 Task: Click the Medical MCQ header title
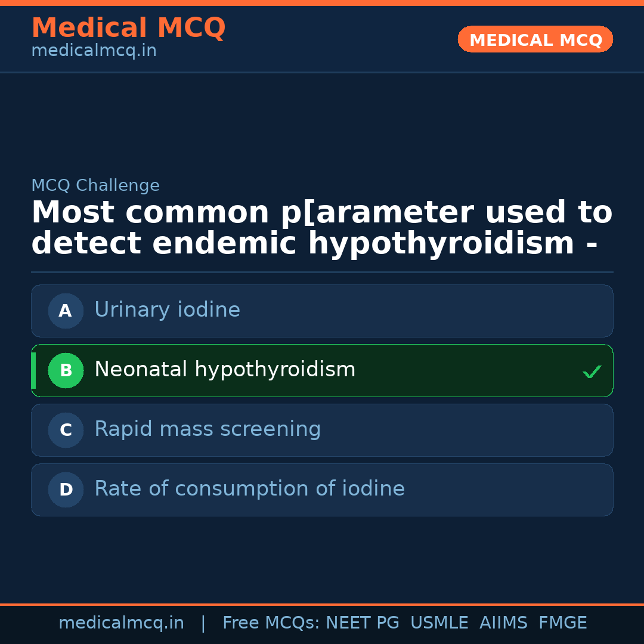128,28
